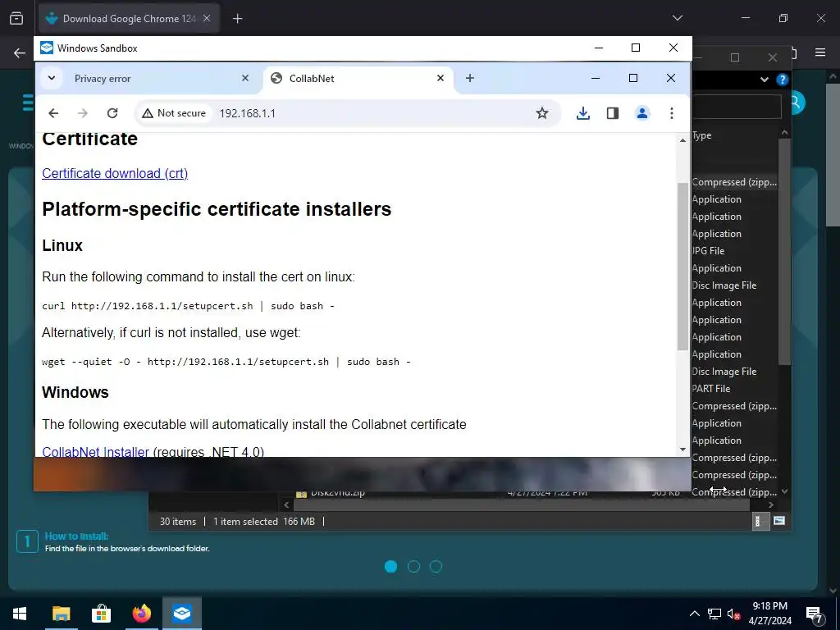
Task: Click File Explorer horizontal scroll right arrow
Action: 771,504
